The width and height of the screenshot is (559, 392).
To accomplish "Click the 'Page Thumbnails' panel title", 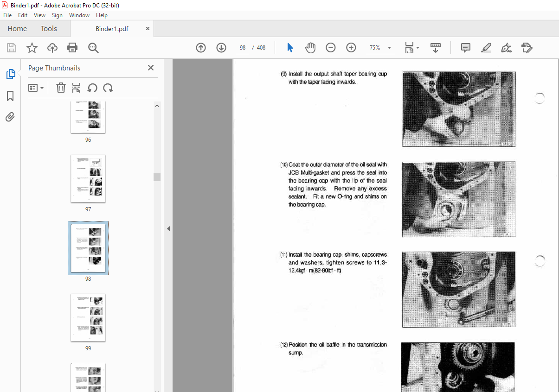I will [x=54, y=68].
